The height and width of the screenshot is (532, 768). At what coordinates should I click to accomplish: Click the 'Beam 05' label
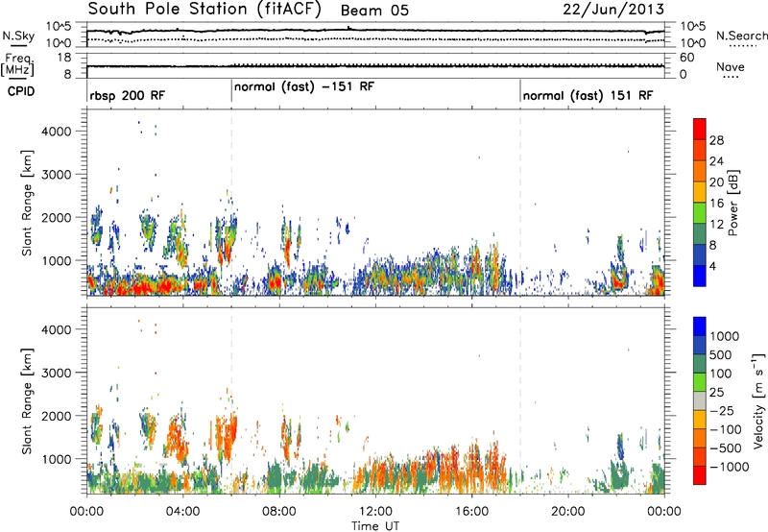point(374,11)
